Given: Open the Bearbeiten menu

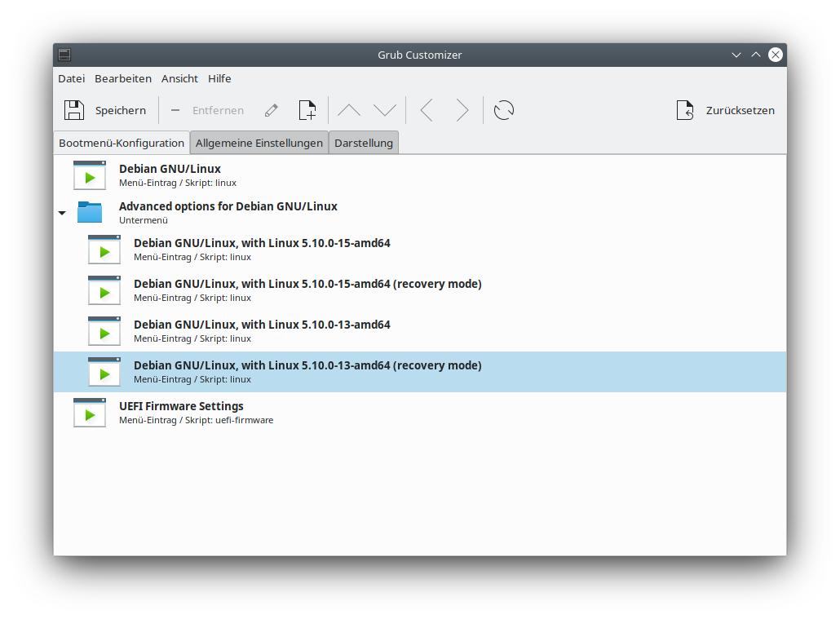Looking at the screenshot, I should tap(123, 78).
